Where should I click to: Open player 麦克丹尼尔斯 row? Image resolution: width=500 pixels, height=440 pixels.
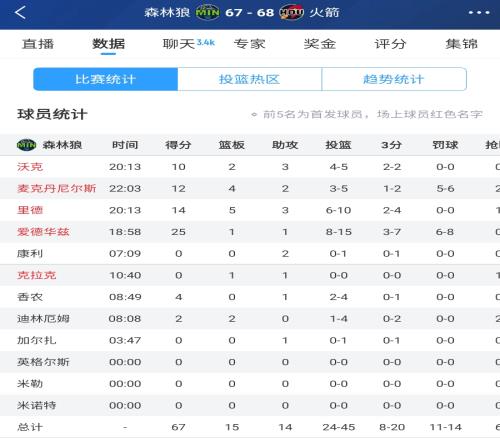tap(250, 189)
